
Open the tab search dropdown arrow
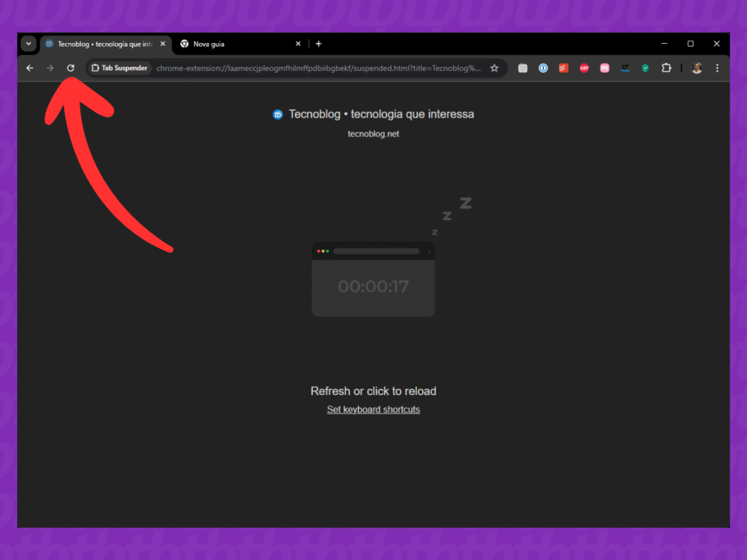coord(29,44)
